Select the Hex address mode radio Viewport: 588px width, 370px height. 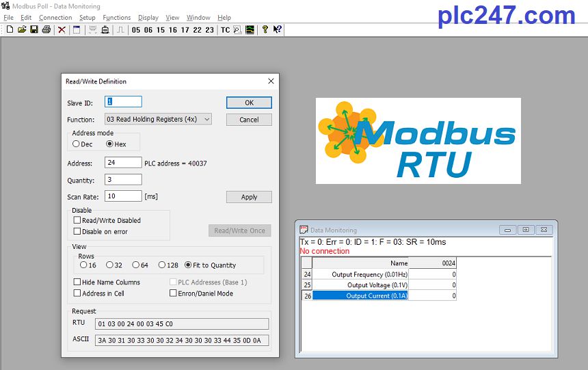coord(109,144)
